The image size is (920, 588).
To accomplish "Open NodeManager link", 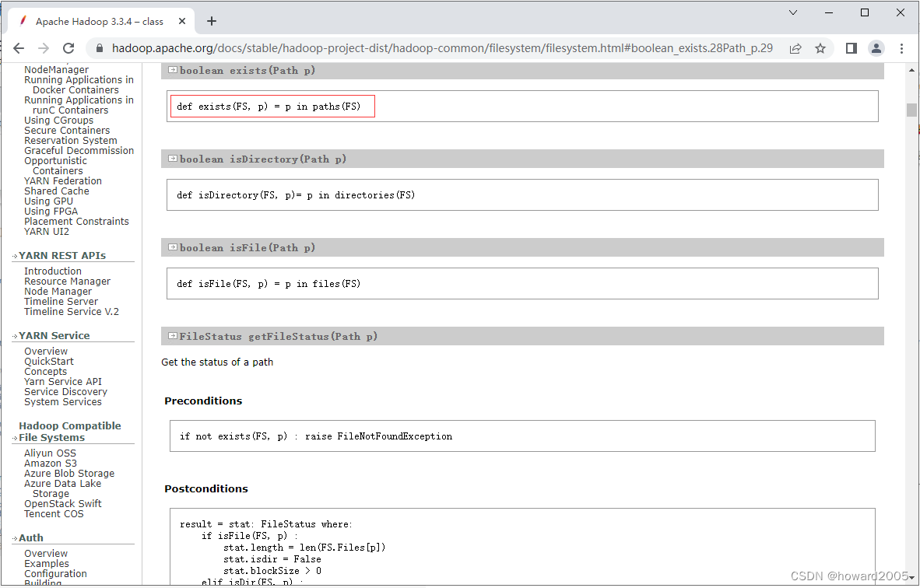I will 56,70.
